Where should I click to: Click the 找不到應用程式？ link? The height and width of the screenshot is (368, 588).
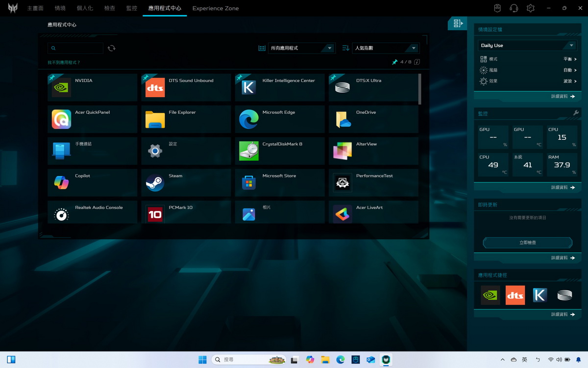pos(64,62)
